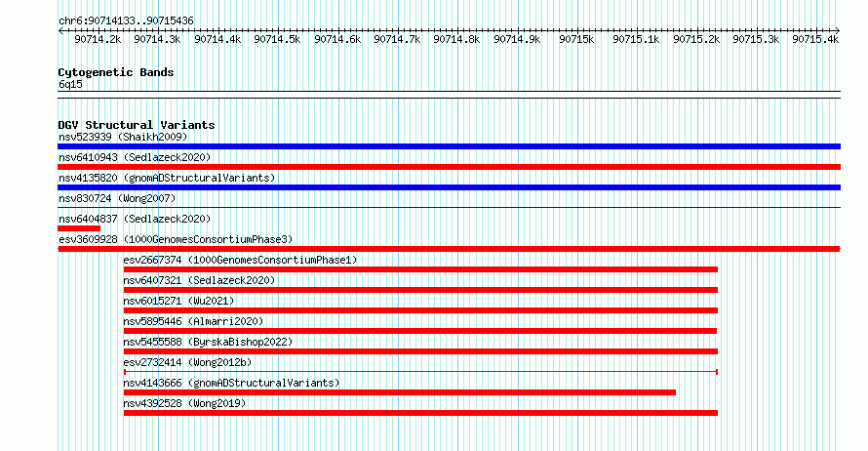Click the 90715.3k ruler tick label

click(x=756, y=39)
